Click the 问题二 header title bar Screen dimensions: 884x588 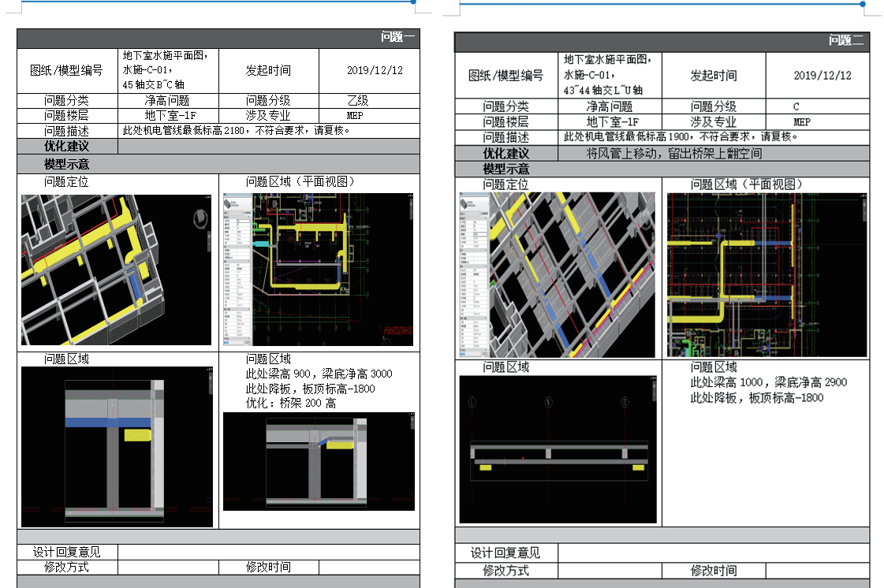point(662,42)
